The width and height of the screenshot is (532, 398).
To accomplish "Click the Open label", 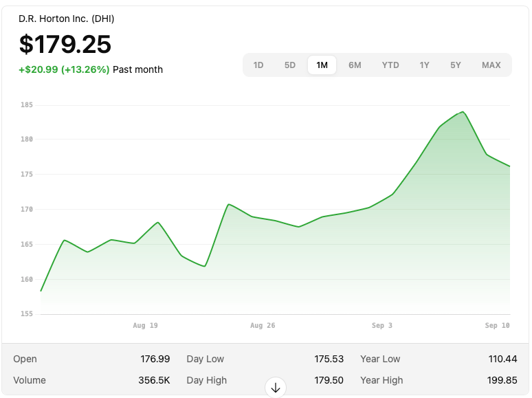I will tap(25, 359).
